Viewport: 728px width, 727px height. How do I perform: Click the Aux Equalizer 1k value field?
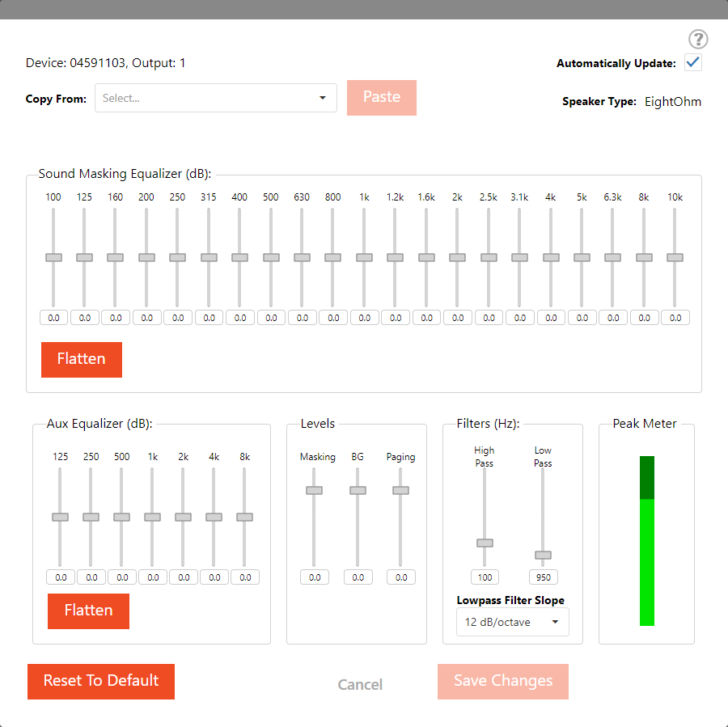(x=153, y=577)
